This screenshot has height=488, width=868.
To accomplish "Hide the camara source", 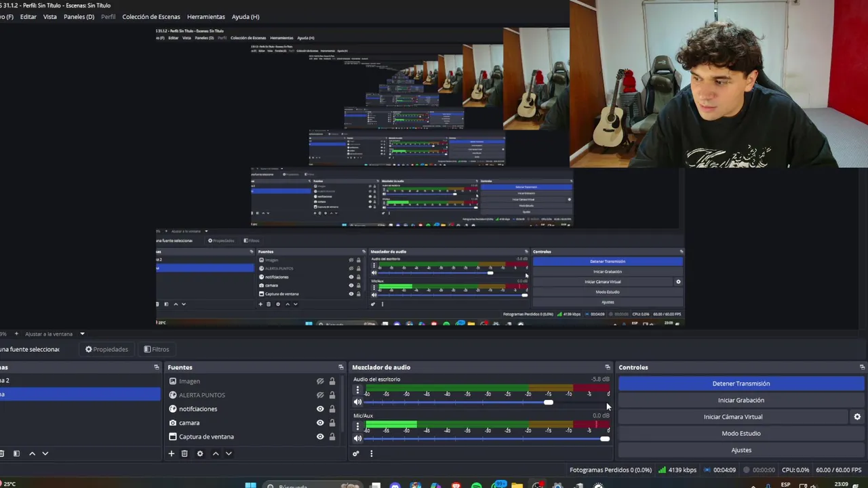I will [x=320, y=423].
